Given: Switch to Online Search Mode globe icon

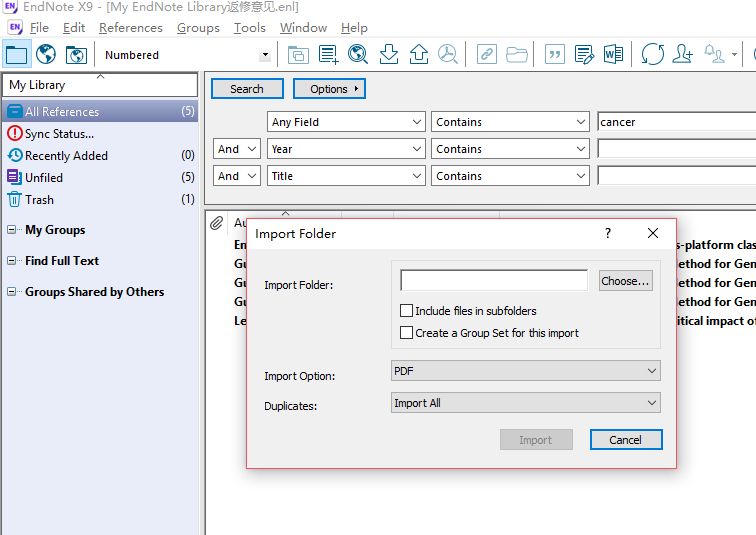Looking at the screenshot, I should [46, 54].
